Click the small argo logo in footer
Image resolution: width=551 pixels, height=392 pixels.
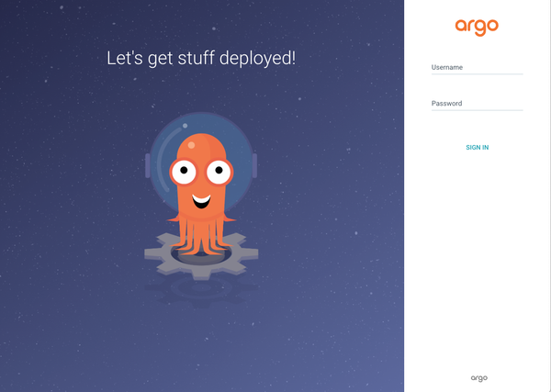pyautogui.click(x=478, y=377)
